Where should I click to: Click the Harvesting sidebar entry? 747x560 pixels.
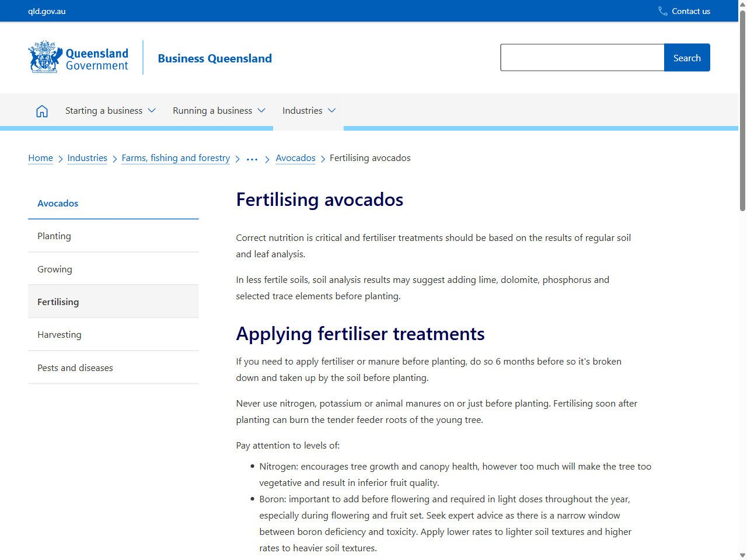coord(60,334)
